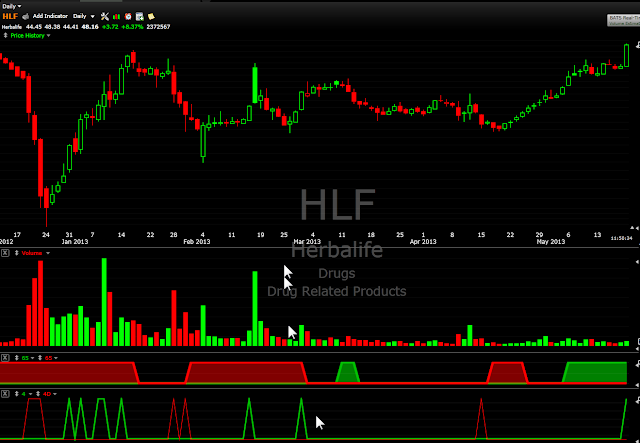Click move handle beside red 65
This screenshot has height=443, width=640.
pyautogui.click(x=40, y=358)
